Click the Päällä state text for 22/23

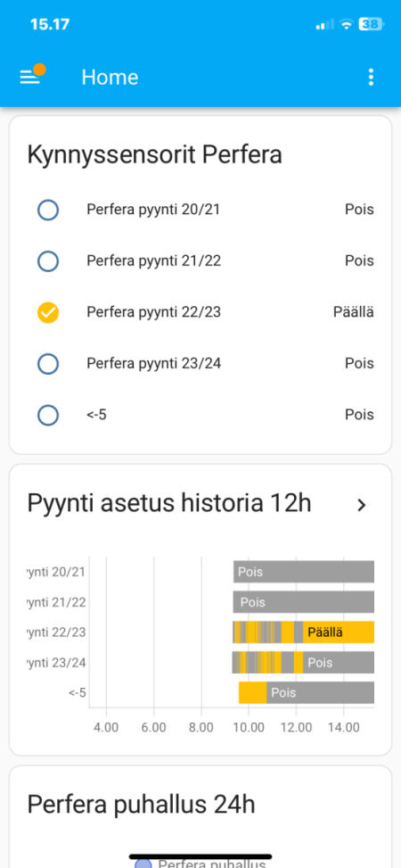(x=354, y=312)
